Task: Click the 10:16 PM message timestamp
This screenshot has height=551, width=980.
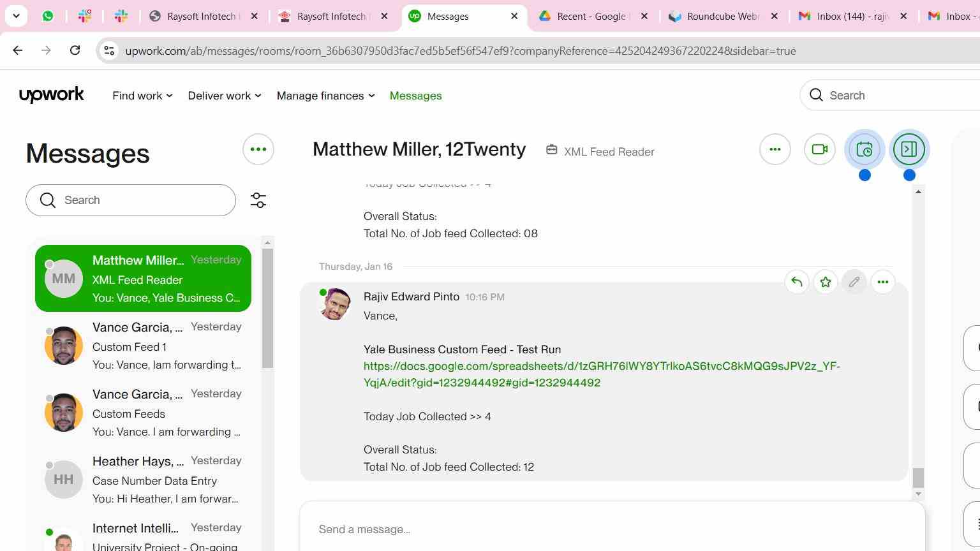Action: 485,297
